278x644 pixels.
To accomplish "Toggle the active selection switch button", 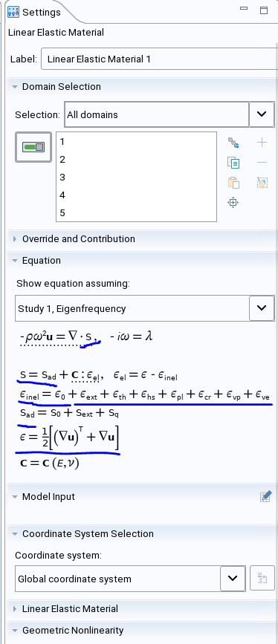I will (x=33, y=147).
